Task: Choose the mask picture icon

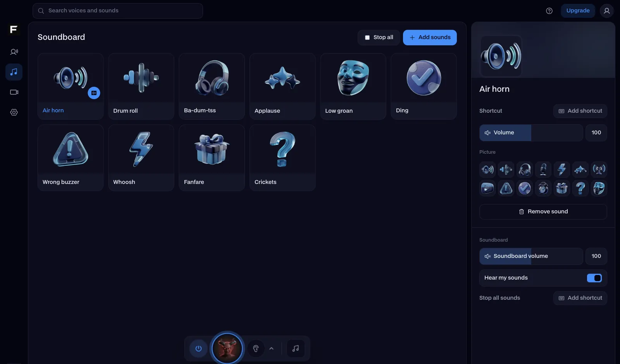Action: coord(599,188)
